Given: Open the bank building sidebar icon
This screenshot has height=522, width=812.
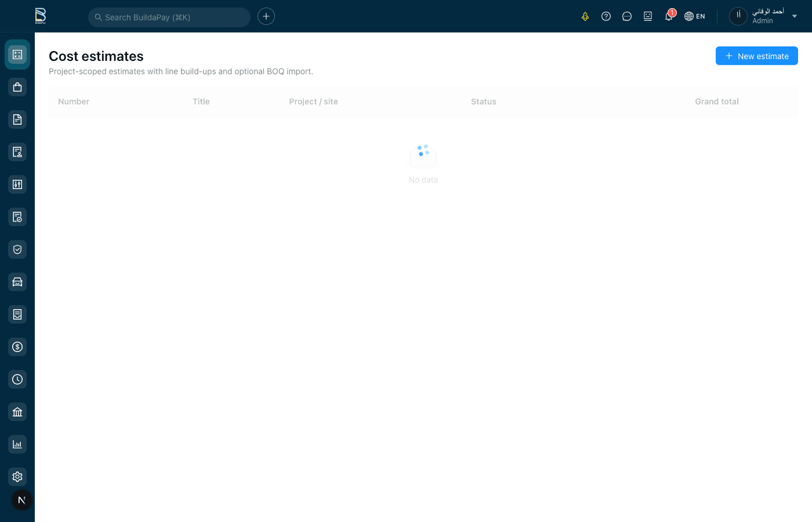Looking at the screenshot, I should 17,412.
